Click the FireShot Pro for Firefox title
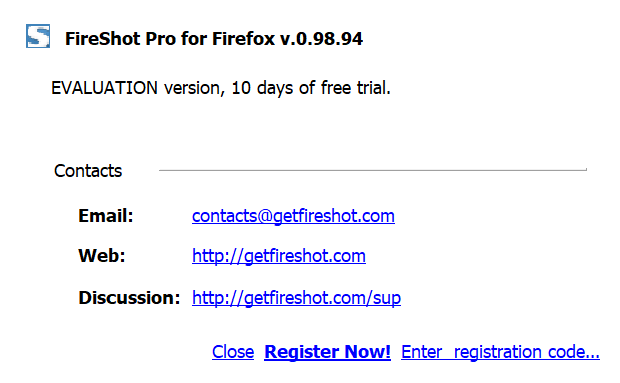 pyautogui.click(x=170, y=39)
